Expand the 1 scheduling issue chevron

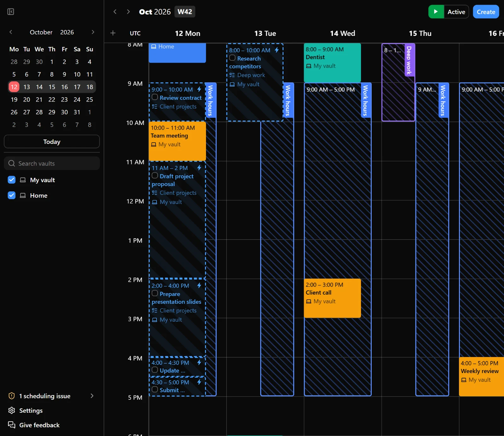coord(92,396)
